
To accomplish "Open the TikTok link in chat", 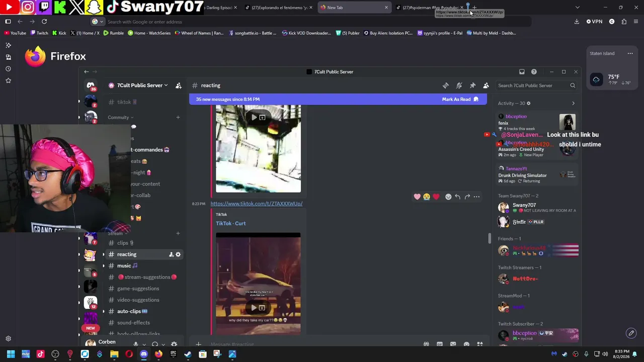I will pyautogui.click(x=257, y=204).
